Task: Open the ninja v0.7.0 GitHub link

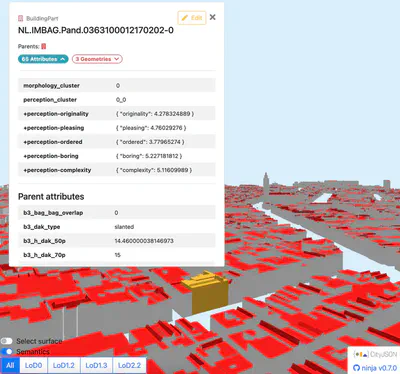Action: [375, 368]
